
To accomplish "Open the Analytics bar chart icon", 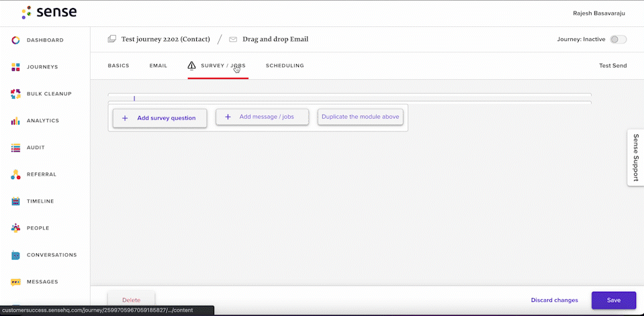I will tap(15, 121).
